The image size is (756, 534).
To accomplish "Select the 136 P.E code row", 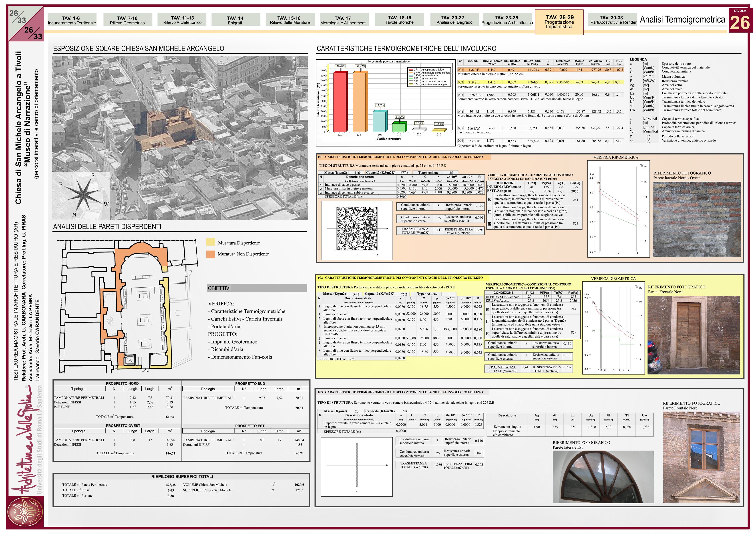I will pyautogui.click(x=540, y=70).
